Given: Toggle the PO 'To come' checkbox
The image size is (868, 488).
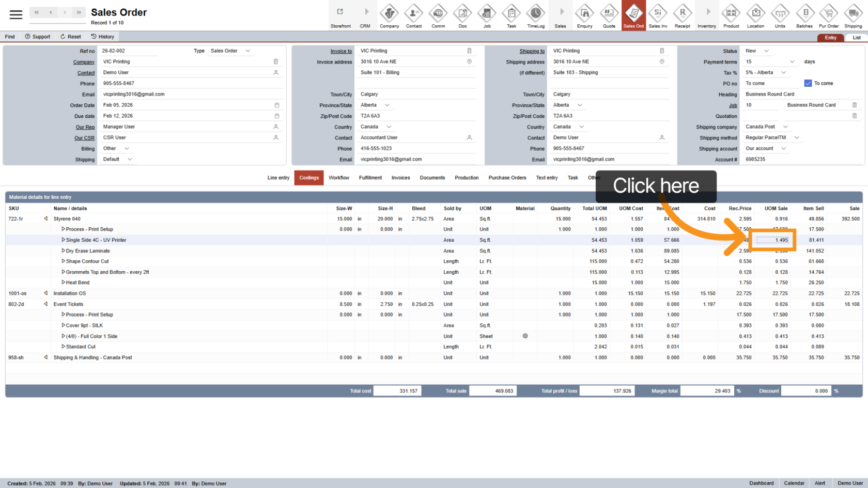Looking at the screenshot, I should pyautogui.click(x=808, y=83).
